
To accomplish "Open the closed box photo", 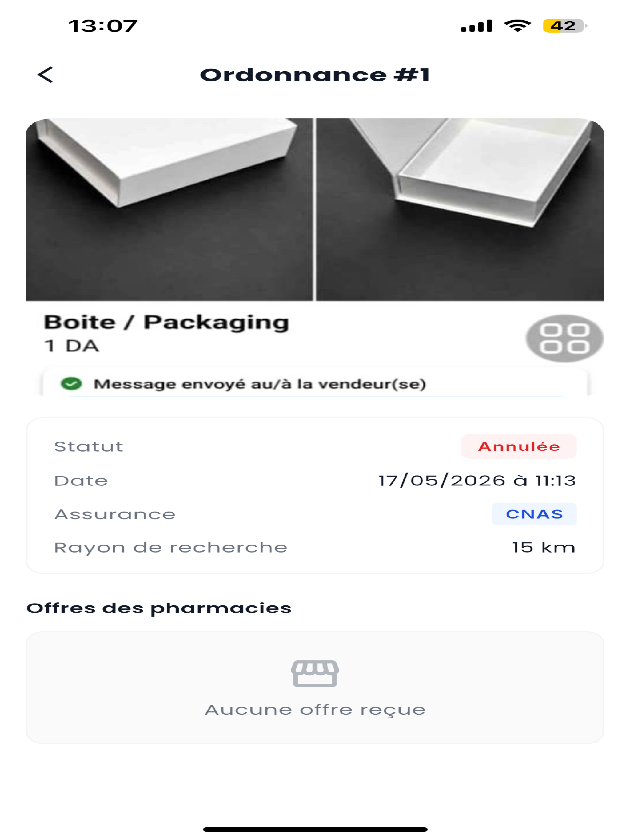I will [x=169, y=210].
